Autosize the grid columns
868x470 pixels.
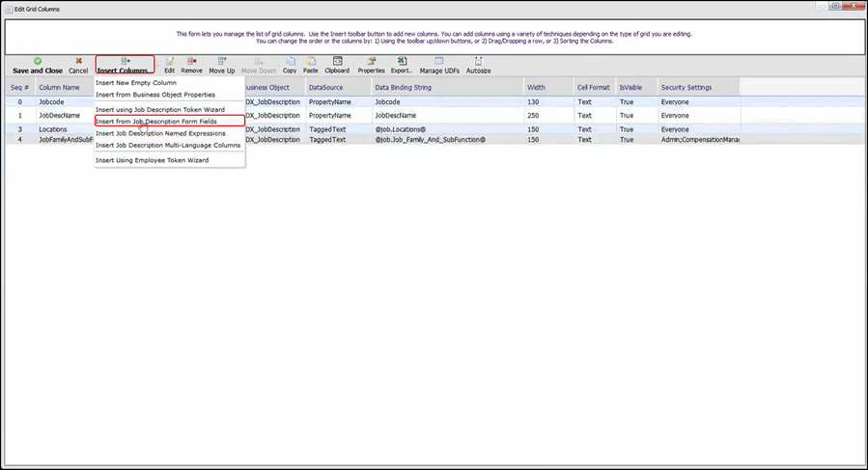pos(478,66)
